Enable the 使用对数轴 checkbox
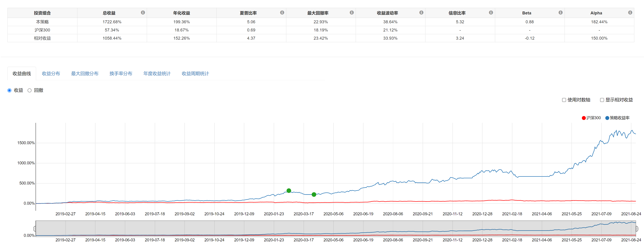 [564, 100]
